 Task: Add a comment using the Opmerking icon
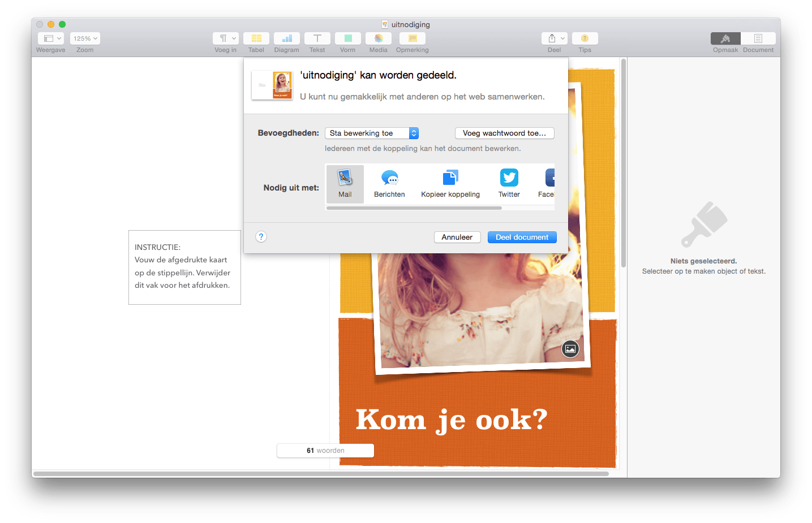[412, 38]
